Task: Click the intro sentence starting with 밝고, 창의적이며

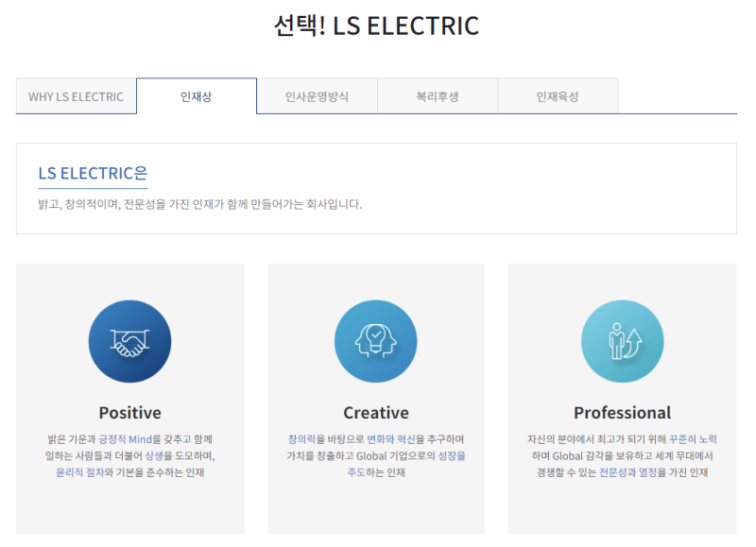Action: [199, 204]
